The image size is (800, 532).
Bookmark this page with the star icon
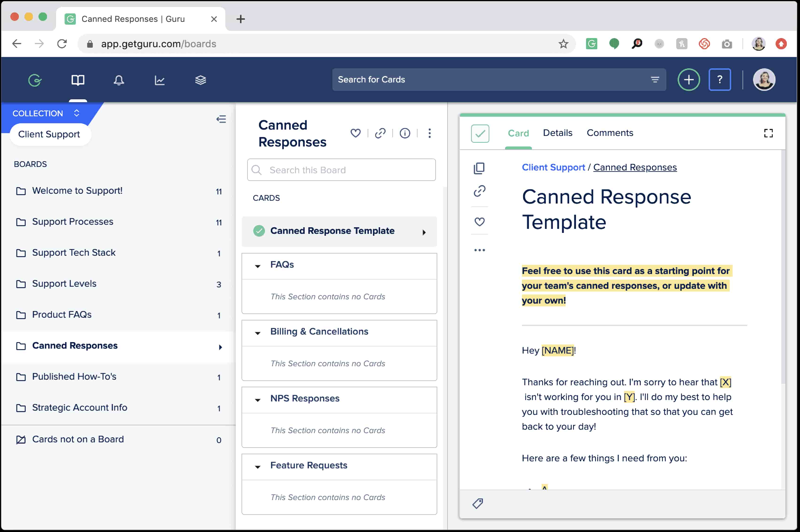(563, 44)
